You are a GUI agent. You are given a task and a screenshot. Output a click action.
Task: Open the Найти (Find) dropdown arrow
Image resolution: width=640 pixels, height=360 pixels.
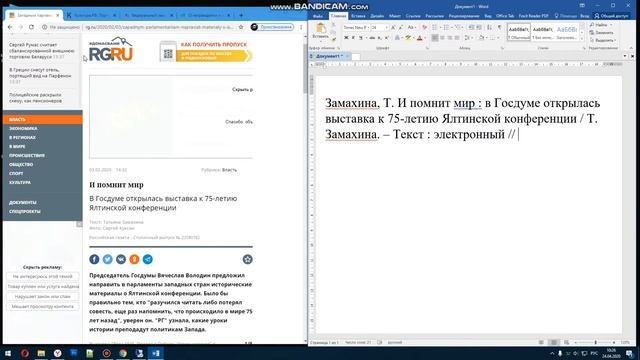(611, 25)
